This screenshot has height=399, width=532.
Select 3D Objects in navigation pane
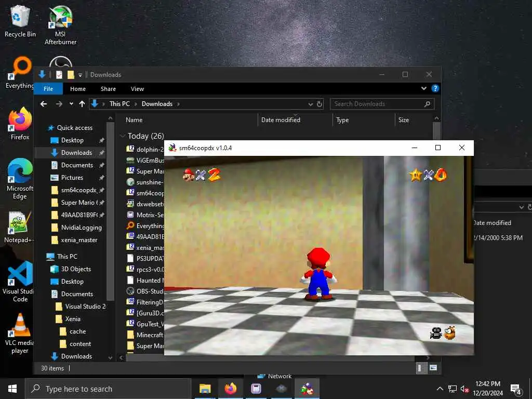pos(76,269)
